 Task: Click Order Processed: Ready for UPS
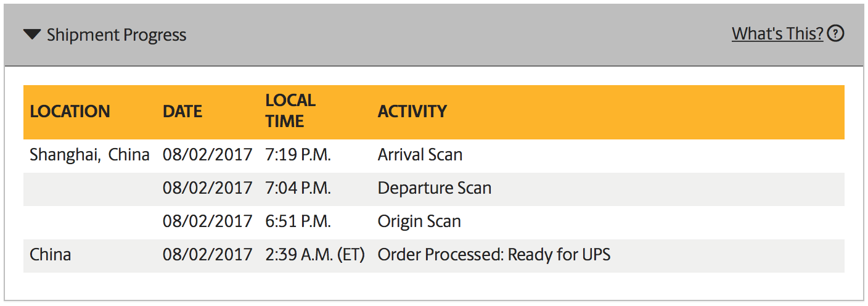click(494, 255)
